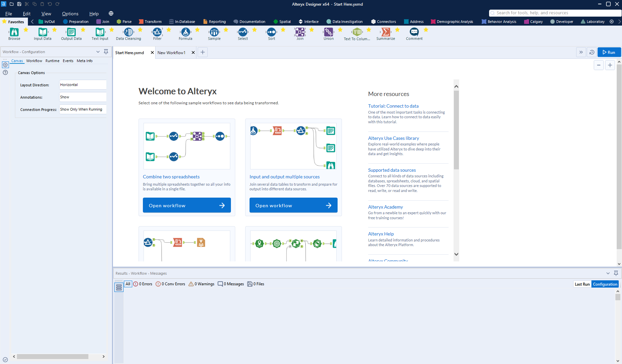Toggle the All messages filter
Viewport: 622px width, 364px height.
point(128,284)
